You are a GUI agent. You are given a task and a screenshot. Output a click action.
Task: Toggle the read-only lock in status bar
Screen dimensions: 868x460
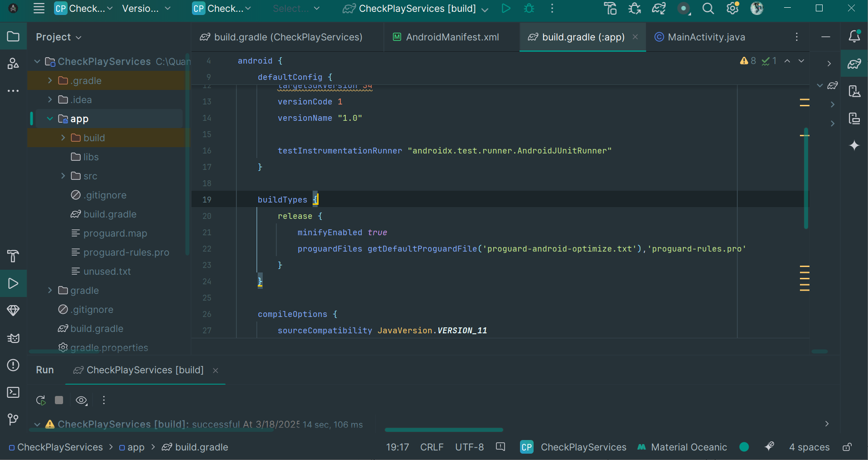coord(847,447)
